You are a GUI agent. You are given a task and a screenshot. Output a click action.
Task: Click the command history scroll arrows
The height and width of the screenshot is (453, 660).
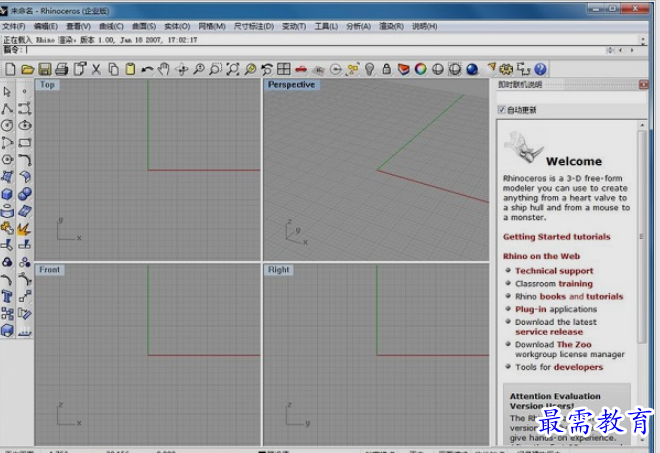click(643, 40)
